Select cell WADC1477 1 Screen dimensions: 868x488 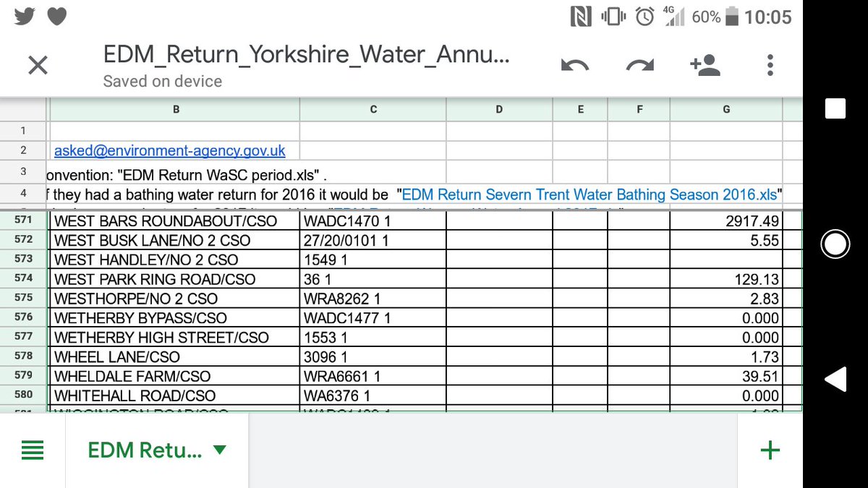373,318
